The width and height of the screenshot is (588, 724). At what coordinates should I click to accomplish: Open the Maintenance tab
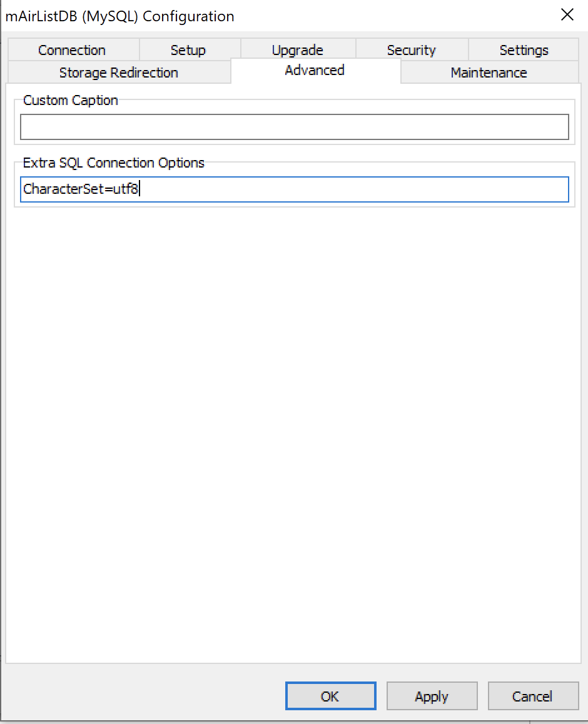click(489, 73)
